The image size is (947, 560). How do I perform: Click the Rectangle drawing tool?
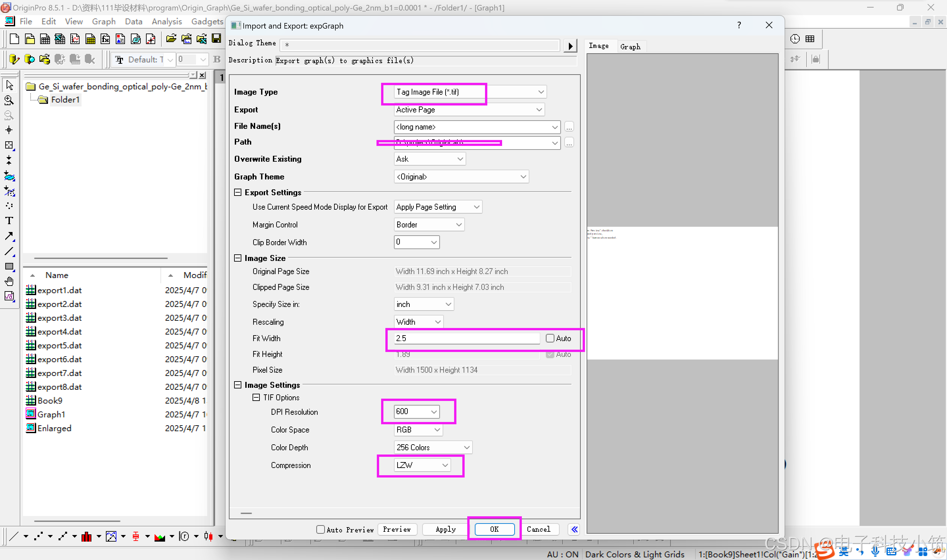coord(9,267)
